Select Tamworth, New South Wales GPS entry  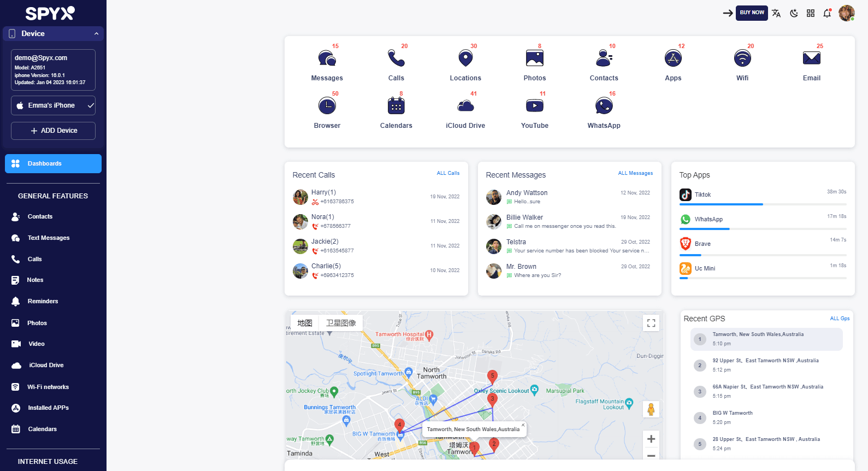[766, 339]
